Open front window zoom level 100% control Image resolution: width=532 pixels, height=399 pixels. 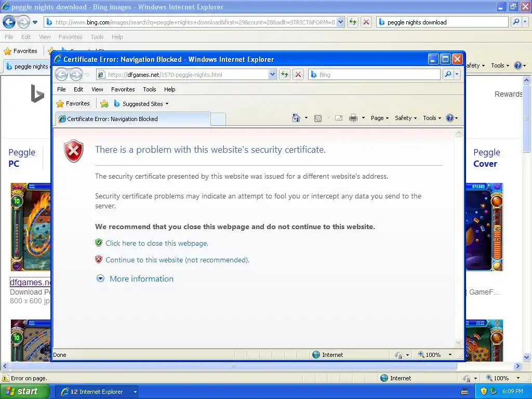[x=435, y=354]
